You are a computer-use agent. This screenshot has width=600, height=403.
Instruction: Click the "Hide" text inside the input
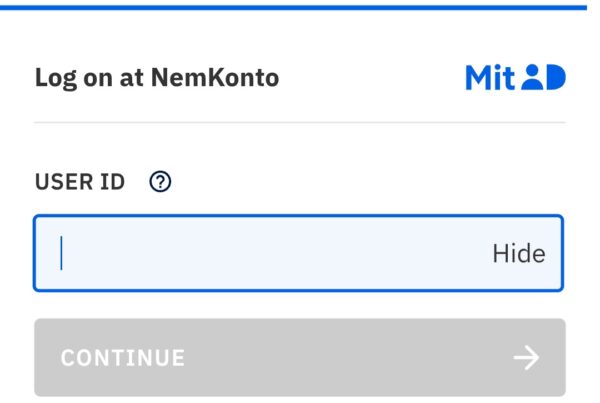tap(518, 253)
